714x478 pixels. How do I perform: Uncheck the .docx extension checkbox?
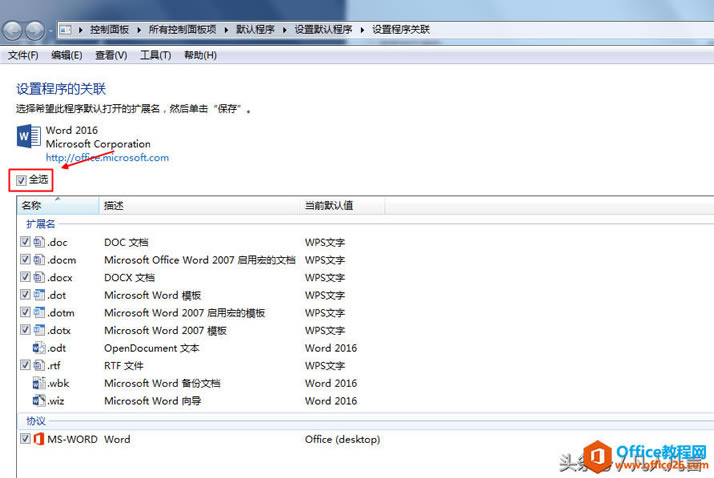pos(25,278)
